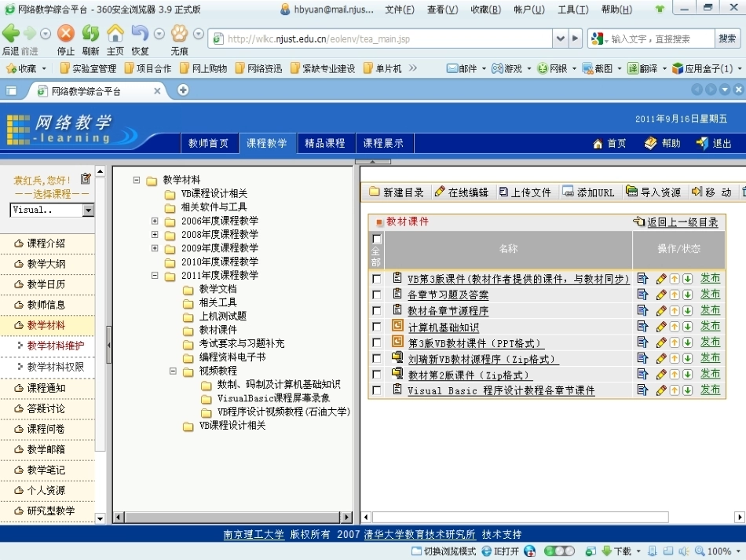The height and width of the screenshot is (560, 746).
Task: Switch to the 精品课程 tab
Action: [x=325, y=143]
